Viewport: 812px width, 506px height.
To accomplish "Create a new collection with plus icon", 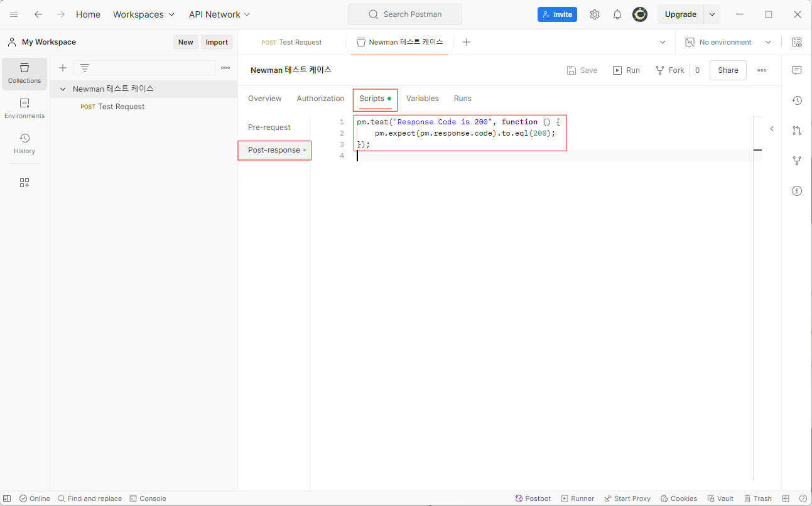I will tap(63, 68).
